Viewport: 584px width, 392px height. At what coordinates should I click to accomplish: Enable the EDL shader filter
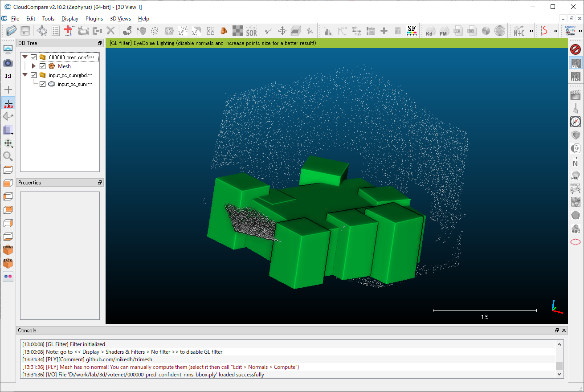[575, 63]
